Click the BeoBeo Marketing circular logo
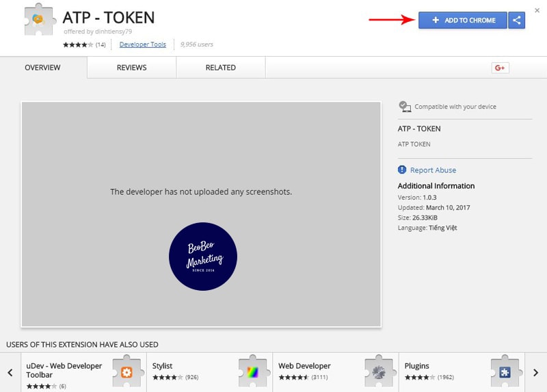The width and height of the screenshot is (547, 392). click(203, 257)
